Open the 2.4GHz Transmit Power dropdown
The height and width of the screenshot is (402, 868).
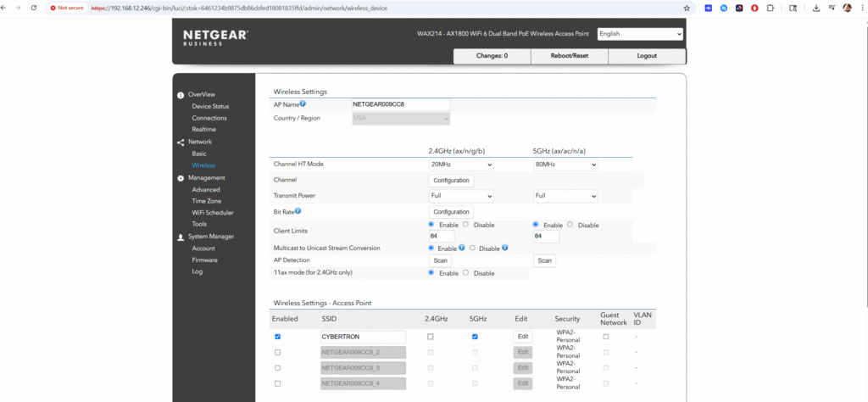tap(461, 196)
